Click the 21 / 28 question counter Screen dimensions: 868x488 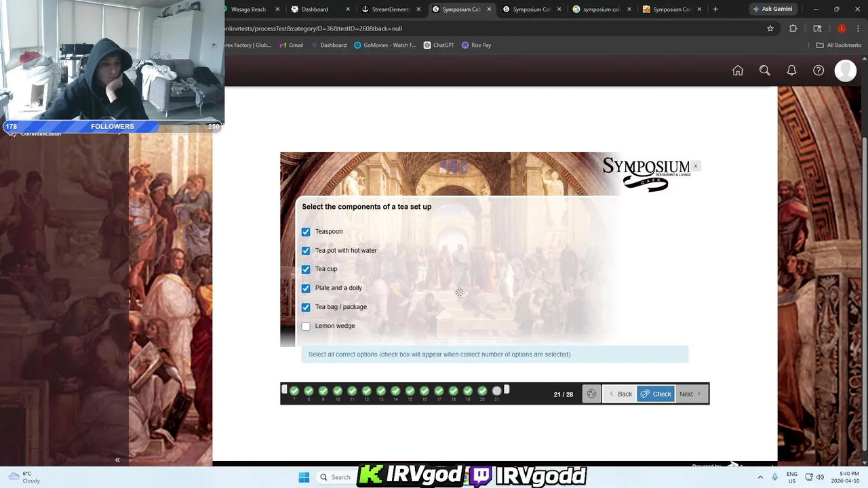563,394
